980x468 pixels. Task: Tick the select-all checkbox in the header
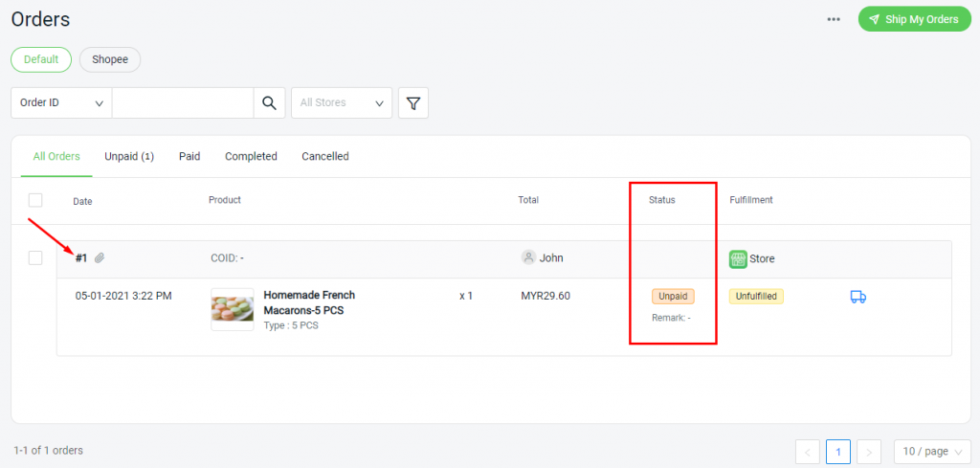35,200
